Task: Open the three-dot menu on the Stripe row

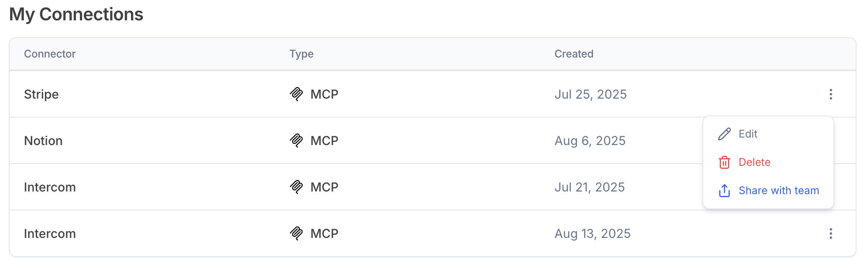Action: [x=831, y=94]
